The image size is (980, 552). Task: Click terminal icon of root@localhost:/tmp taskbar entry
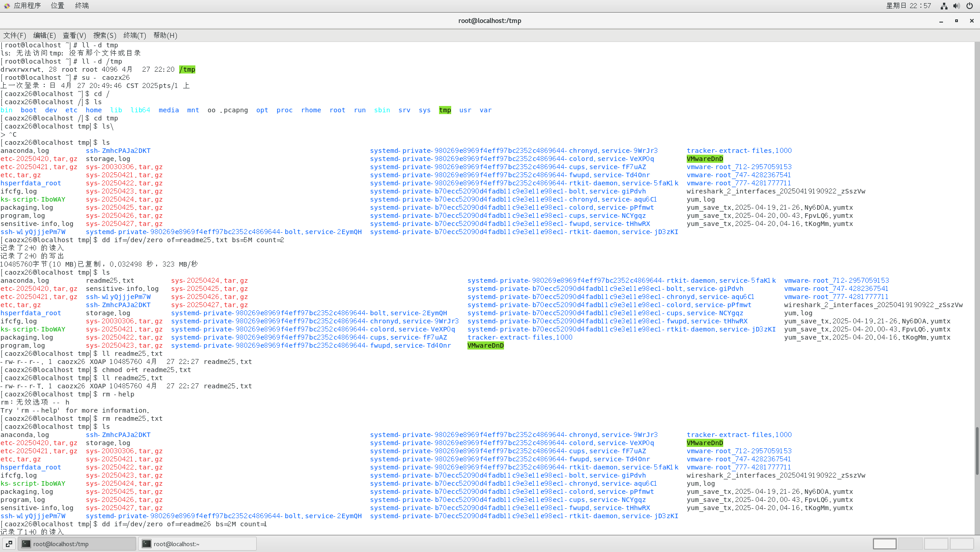tap(26, 544)
